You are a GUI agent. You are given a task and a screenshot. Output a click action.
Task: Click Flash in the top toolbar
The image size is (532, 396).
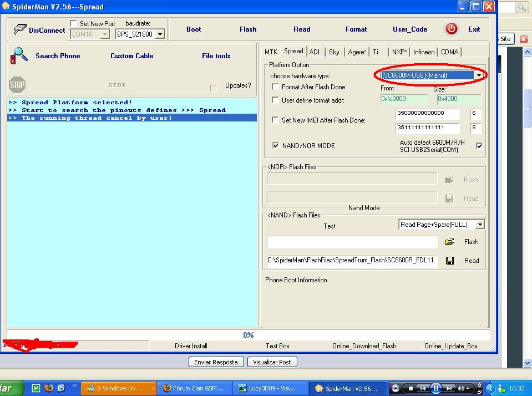[248, 29]
